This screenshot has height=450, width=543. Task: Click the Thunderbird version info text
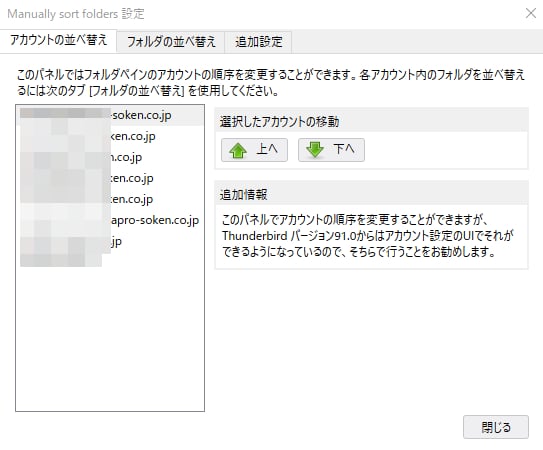(x=367, y=236)
